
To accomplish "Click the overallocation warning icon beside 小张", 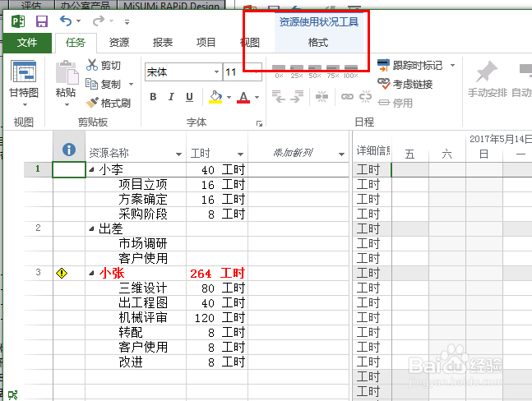I will tap(62, 273).
